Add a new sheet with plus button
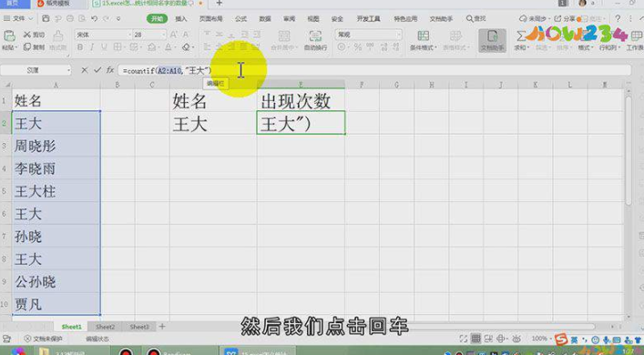This screenshot has height=355, width=644. (162, 327)
